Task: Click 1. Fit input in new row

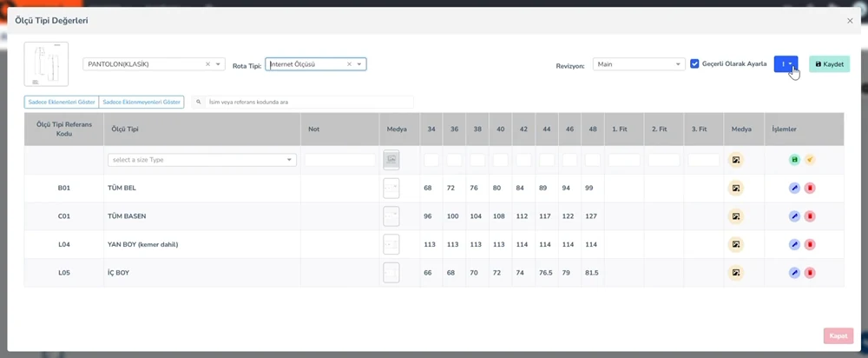Action: pos(624,160)
